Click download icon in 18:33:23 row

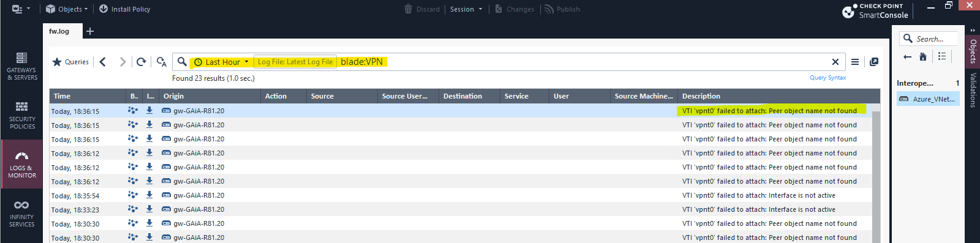point(149,209)
